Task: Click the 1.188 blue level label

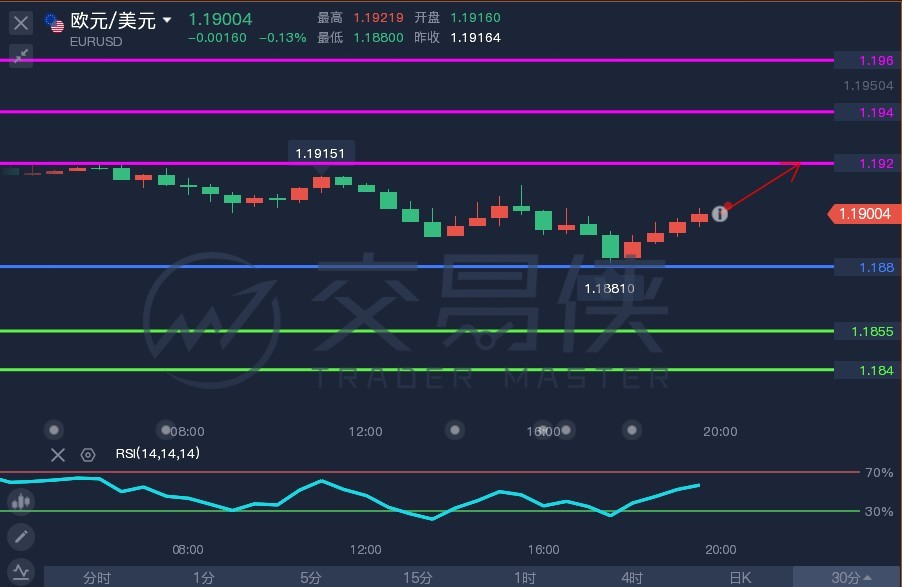Action: (x=869, y=267)
